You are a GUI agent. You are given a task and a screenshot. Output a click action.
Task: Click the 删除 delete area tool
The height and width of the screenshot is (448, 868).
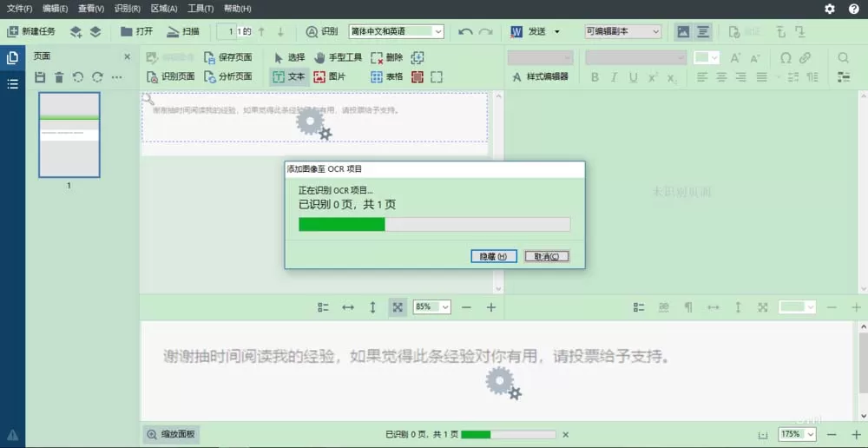(387, 57)
